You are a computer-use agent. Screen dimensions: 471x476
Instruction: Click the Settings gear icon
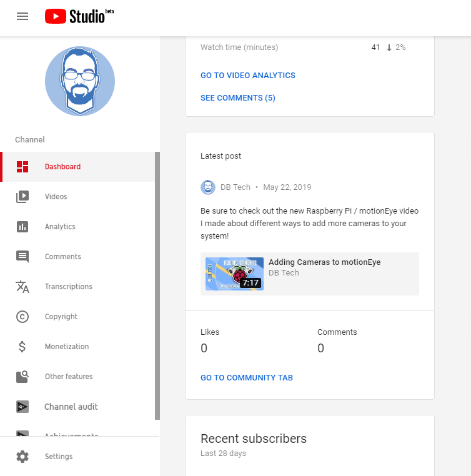pos(22,457)
